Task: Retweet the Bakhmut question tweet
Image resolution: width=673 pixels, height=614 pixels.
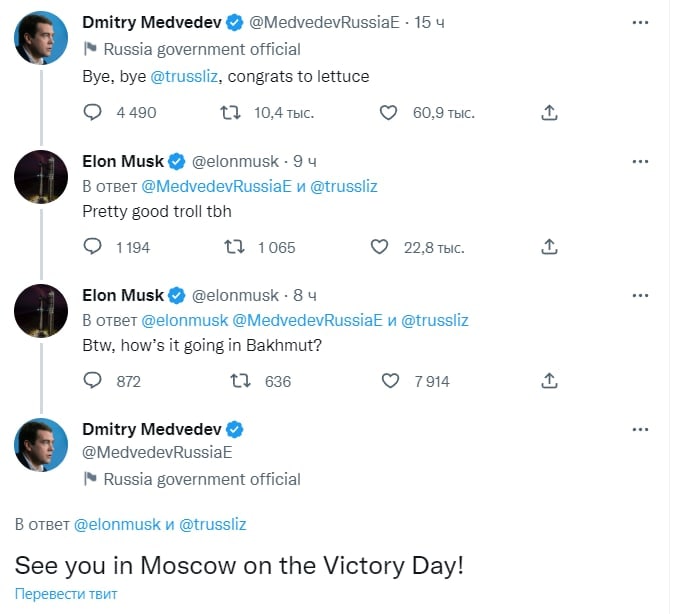Action: pyautogui.click(x=240, y=381)
